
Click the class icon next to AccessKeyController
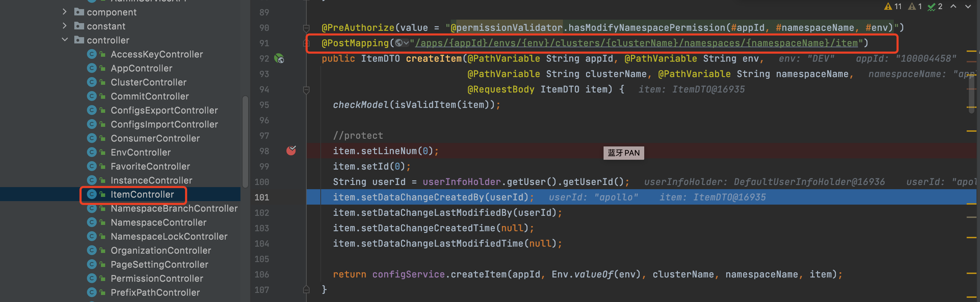(x=91, y=54)
